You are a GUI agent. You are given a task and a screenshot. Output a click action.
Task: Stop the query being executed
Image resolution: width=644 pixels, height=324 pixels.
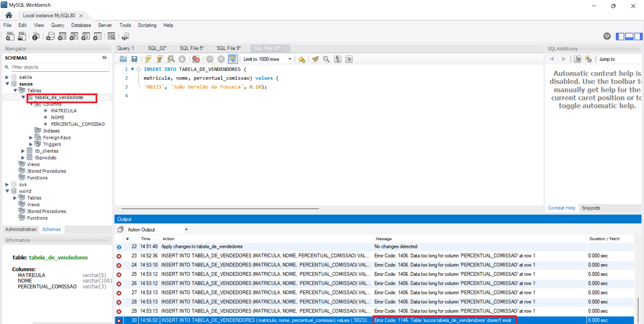[182, 59]
